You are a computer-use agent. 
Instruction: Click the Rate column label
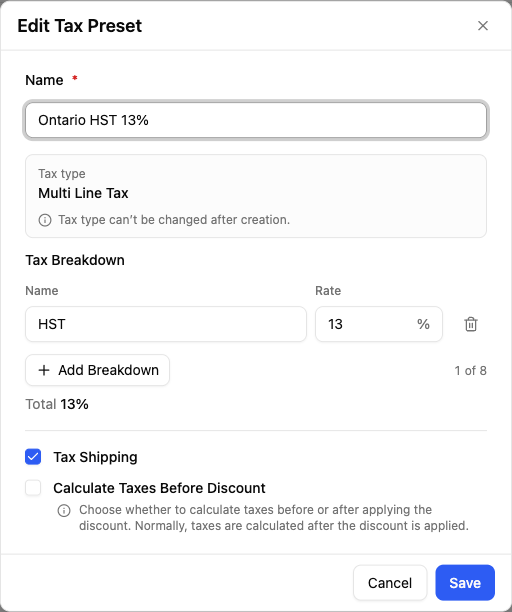point(328,291)
